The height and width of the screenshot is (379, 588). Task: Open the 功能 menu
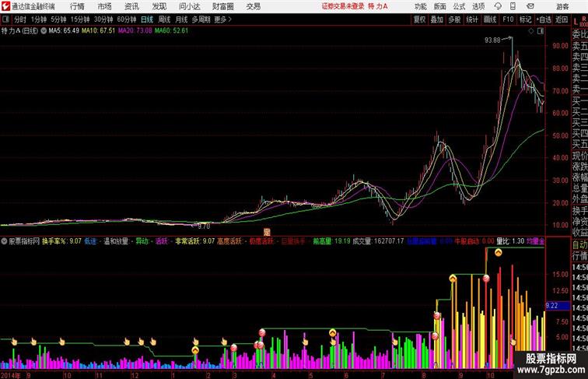tap(420, 6)
